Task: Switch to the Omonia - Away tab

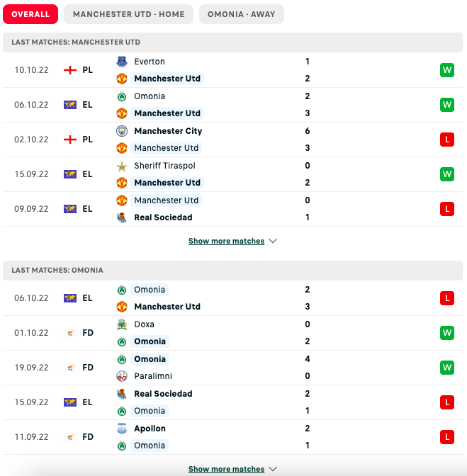Action: click(x=241, y=14)
